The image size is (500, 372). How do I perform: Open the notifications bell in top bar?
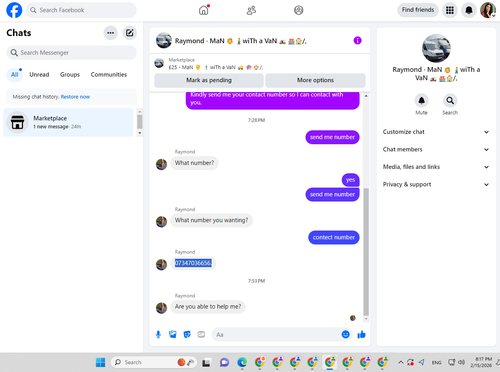pos(469,10)
